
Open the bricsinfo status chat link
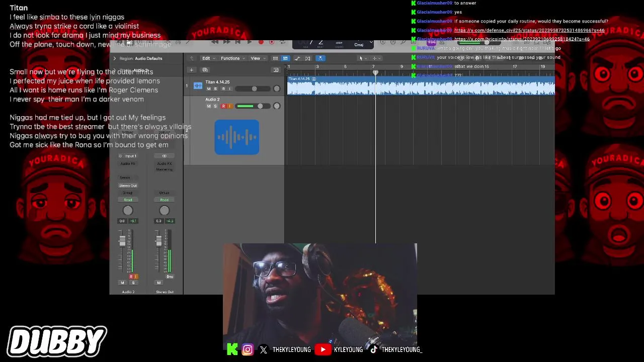[x=522, y=39]
